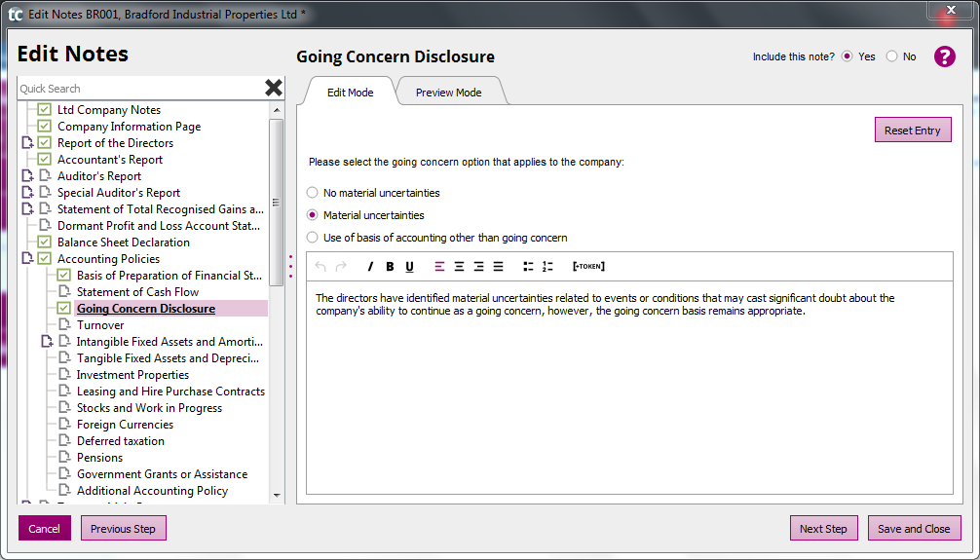Apply italic formatting to the text
Image resolution: width=980 pixels, height=560 pixels.
pos(370,267)
